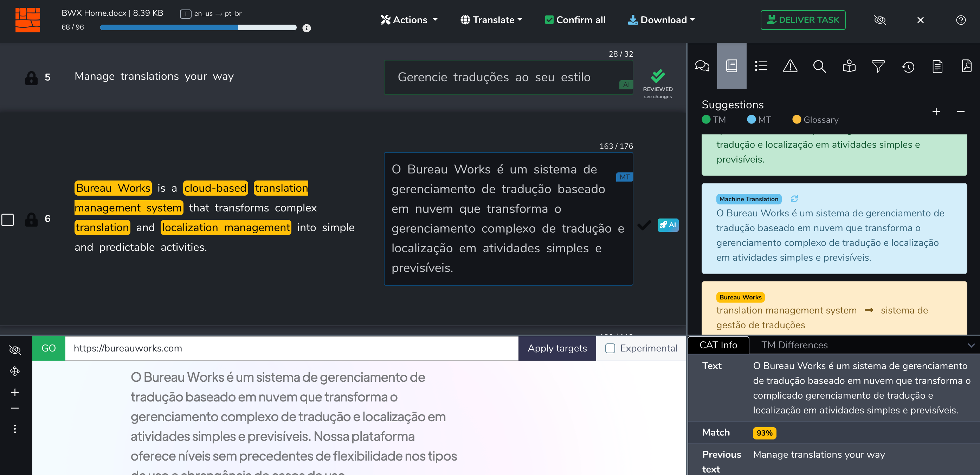Screen dimensions: 980x475
Task: Switch to the CAT Info tab
Action: tap(718, 345)
